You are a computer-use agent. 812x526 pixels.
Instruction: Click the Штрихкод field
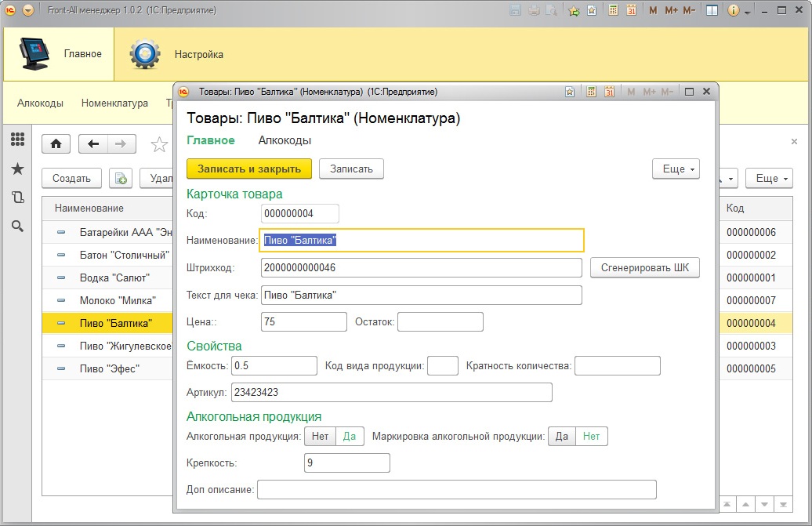[422, 267]
